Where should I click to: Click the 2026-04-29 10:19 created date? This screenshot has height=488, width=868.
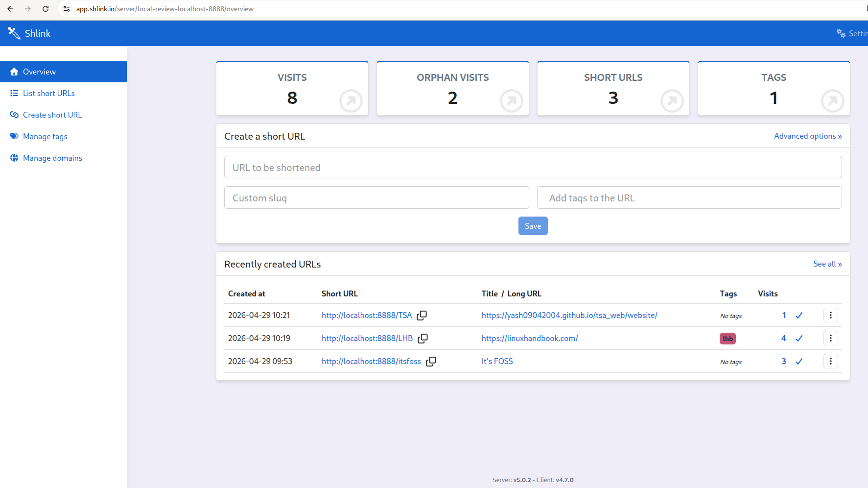click(x=259, y=338)
